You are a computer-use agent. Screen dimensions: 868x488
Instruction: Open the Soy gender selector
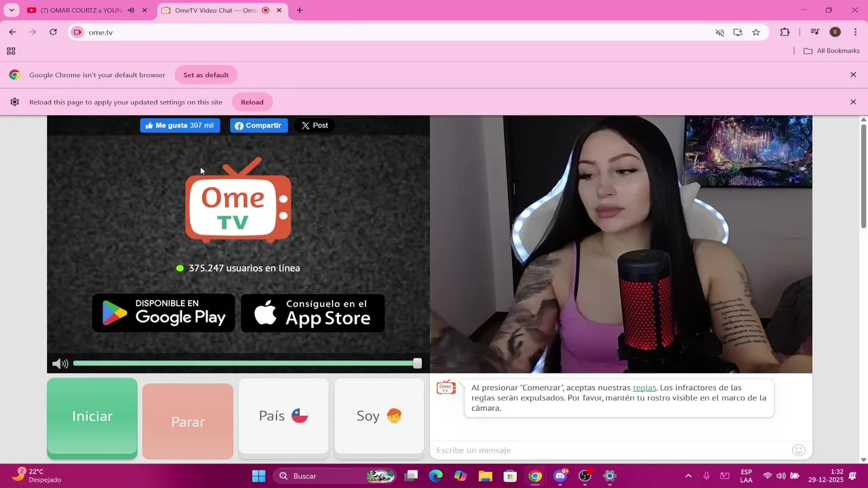379,416
